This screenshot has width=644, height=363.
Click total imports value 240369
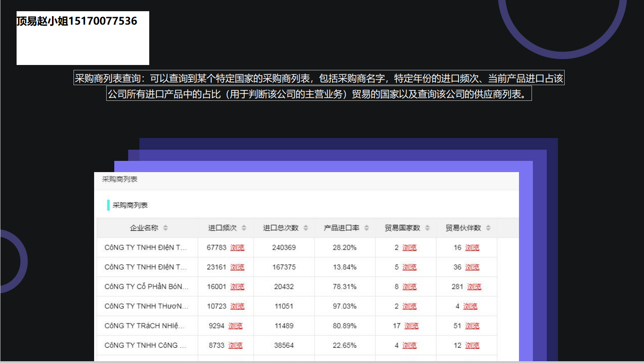click(284, 247)
